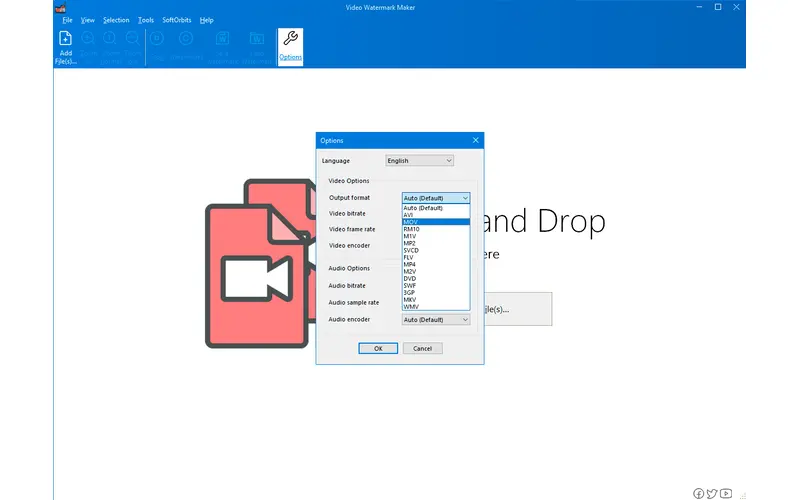Click the Add File(s) toolbar icon
This screenshot has height=500, width=800.
pyautogui.click(x=65, y=45)
